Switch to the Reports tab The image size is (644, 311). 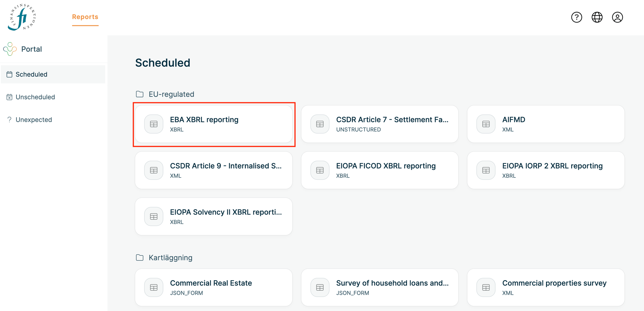[x=85, y=17]
